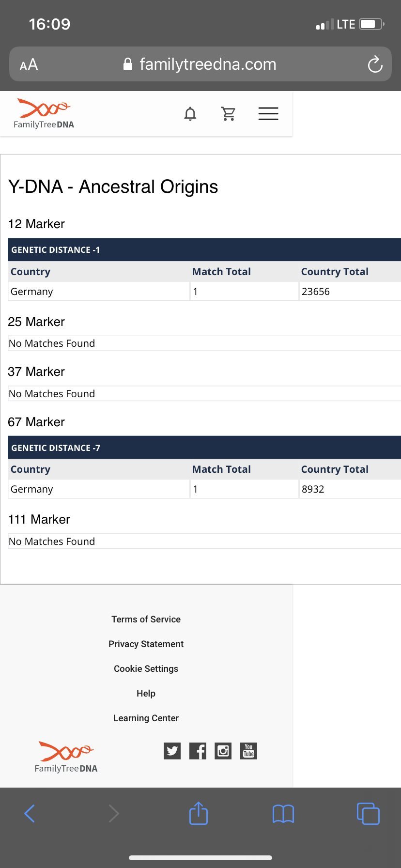This screenshot has width=401, height=868.
Task: Show all open Safari tabs
Action: pos(368,814)
